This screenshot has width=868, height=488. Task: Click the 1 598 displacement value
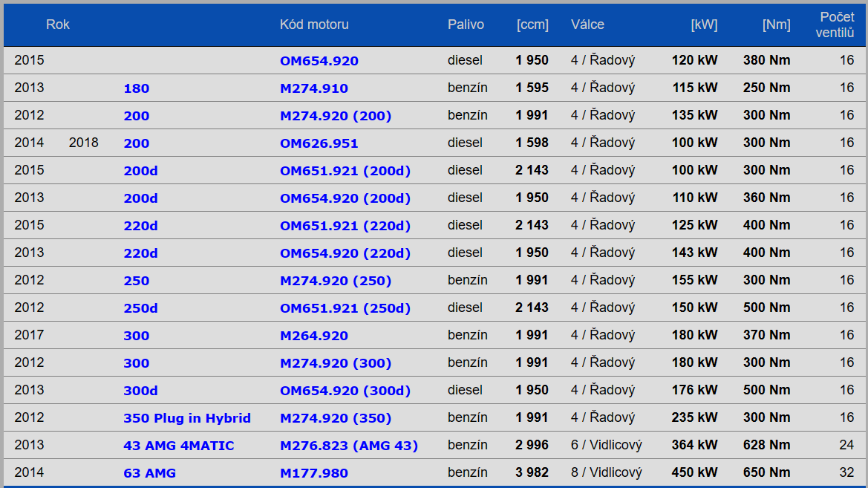pyautogui.click(x=532, y=143)
